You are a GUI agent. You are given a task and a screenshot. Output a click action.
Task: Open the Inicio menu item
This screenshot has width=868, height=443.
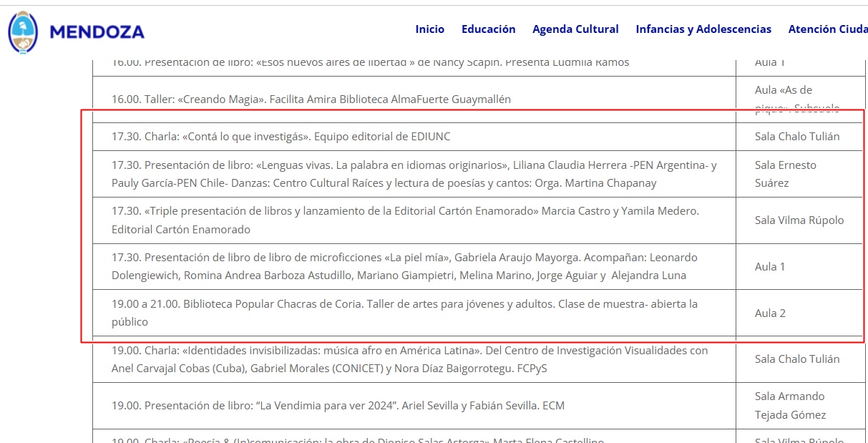pos(429,29)
